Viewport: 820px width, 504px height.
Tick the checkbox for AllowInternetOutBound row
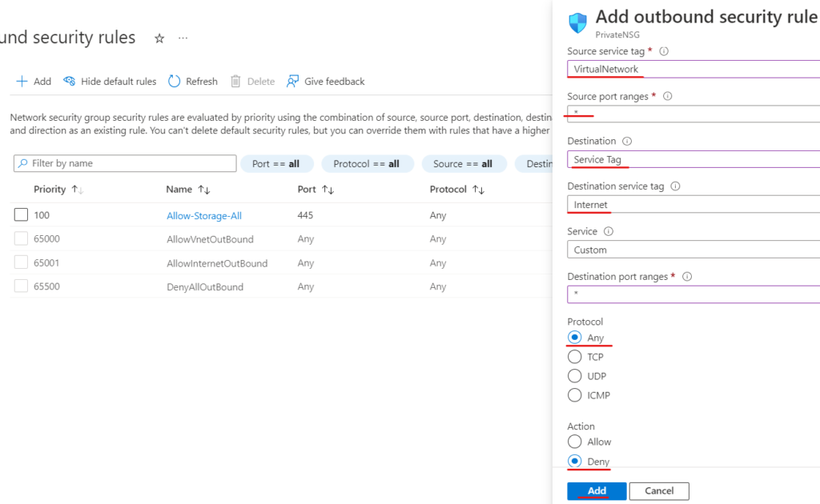pos(21,262)
